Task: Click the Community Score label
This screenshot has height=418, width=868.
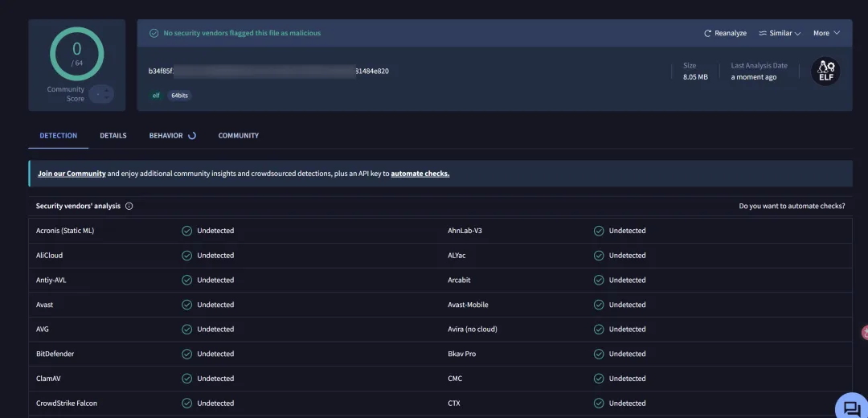Action: (65, 94)
